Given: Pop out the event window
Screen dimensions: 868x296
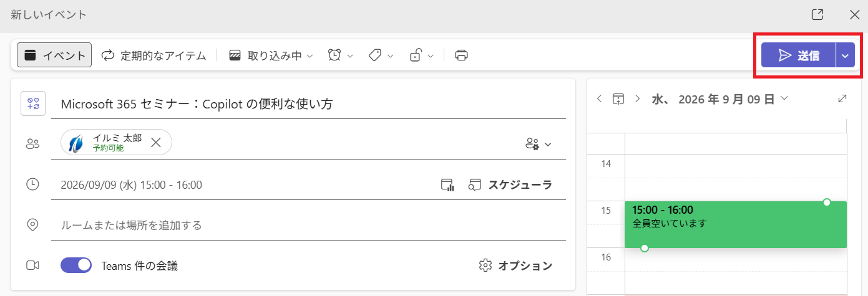Looking at the screenshot, I should point(817,14).
